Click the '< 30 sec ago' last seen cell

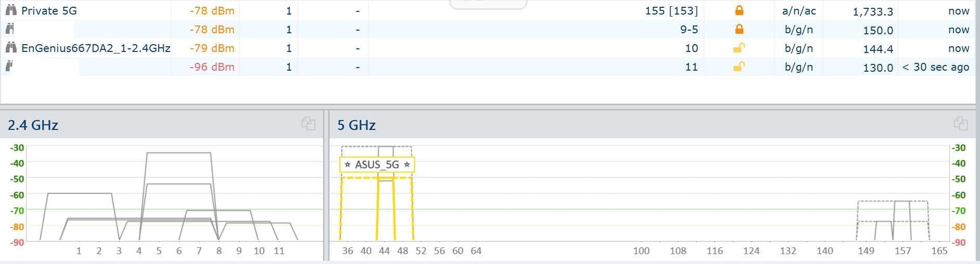tap(935, 67)
